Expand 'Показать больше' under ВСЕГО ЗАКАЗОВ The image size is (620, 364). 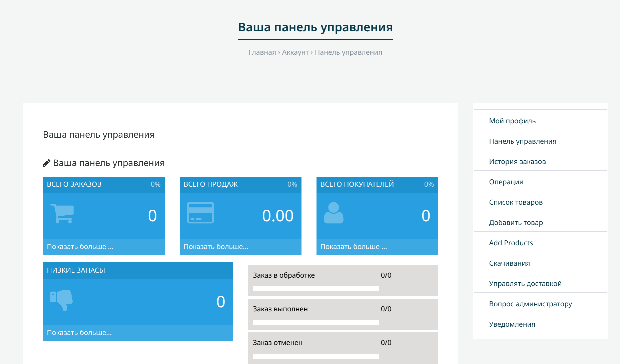point(80,247)
